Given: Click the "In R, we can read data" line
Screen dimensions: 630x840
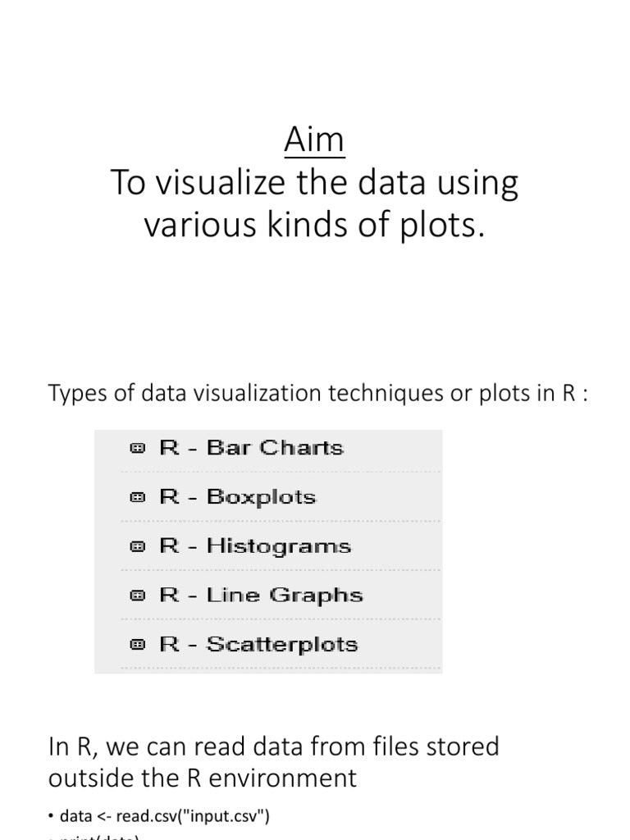Looking at the screenshot, I should click(x=274, y=746).
